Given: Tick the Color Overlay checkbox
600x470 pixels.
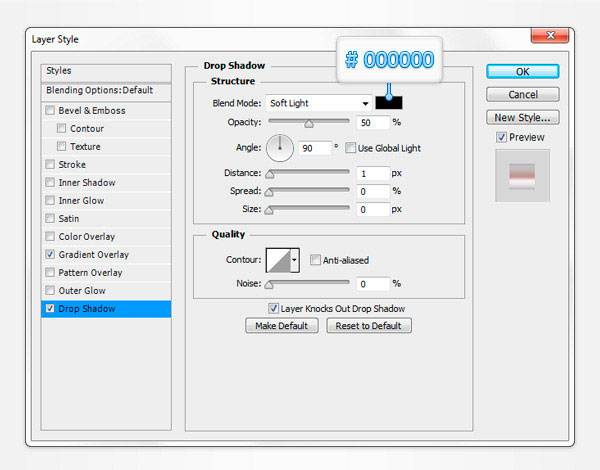Looking at the screenshot, I should [x=50, y=236].
